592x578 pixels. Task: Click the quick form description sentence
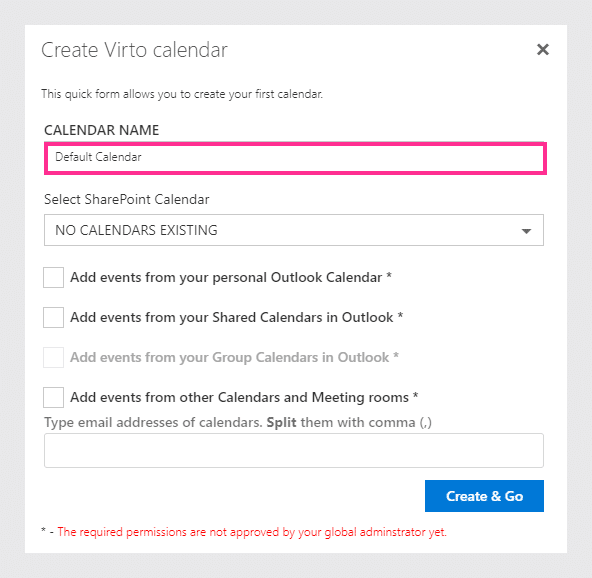[x=182, y=94]
